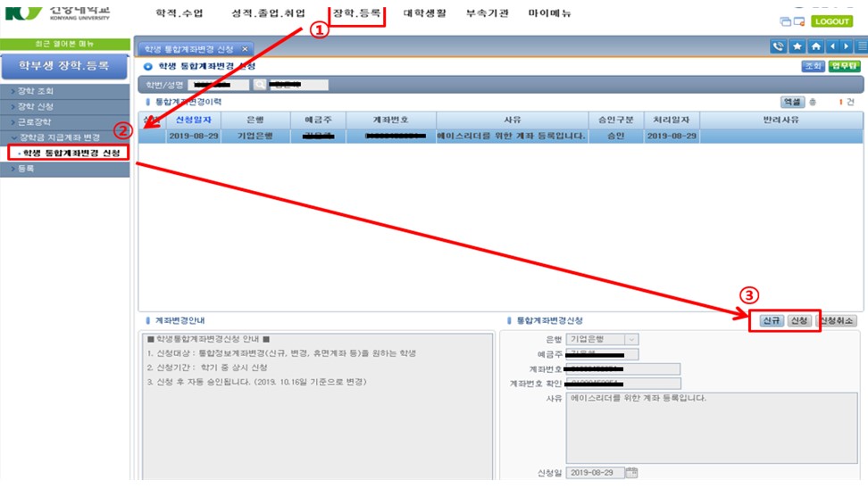Click the star favorites icon
Screen dimensions: 868x489
(797, 47)
